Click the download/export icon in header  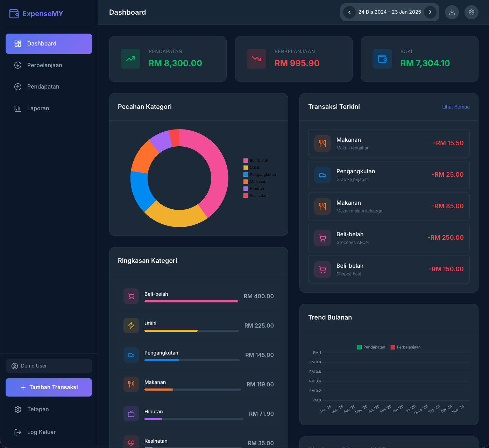pyautogui.click(x=452, y=12)
